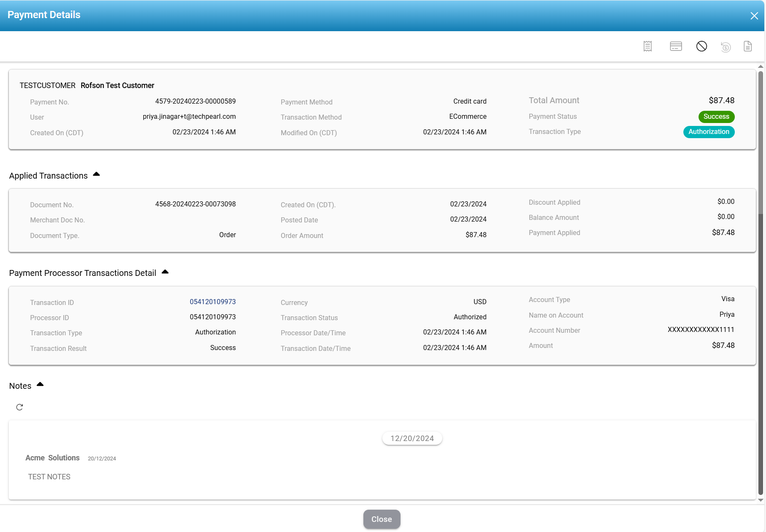Refresh the Notes section
Image resolution: width=766 pixels, height=532 pixels.
coord(19,407)
